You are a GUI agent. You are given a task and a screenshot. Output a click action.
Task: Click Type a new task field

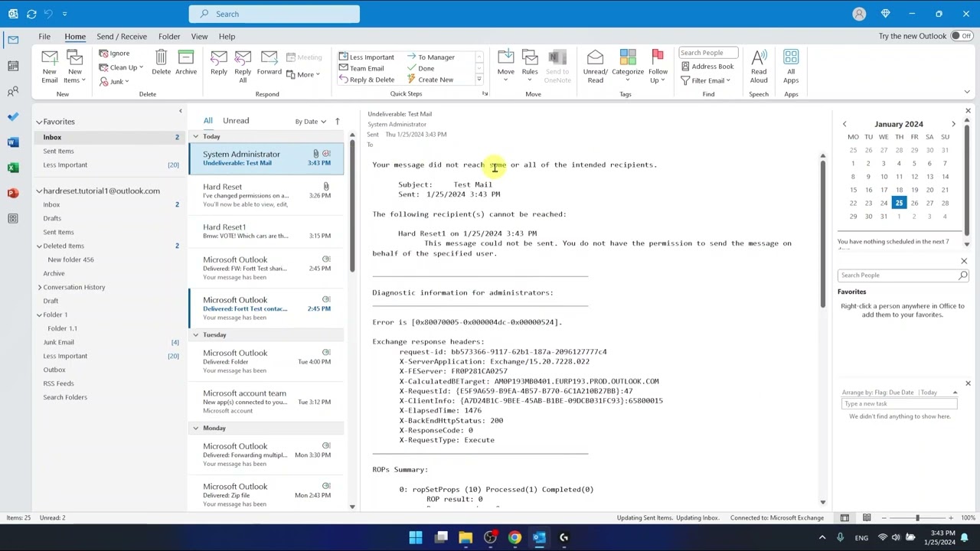[x=899, y=404]
